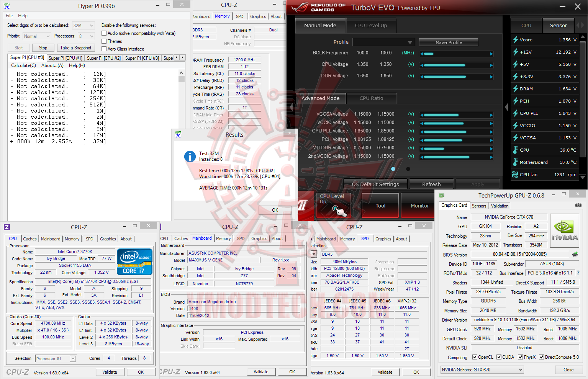588x379 pixels.
Task: Expand sensor panel with its left-edge arrow
Action: (506, 108)
